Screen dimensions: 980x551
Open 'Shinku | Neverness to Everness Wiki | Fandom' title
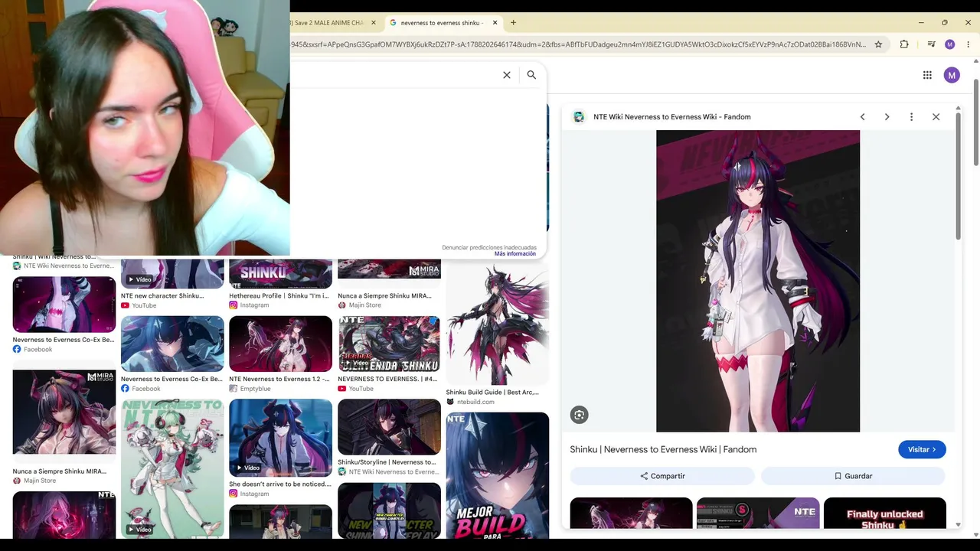pos(663,450)
